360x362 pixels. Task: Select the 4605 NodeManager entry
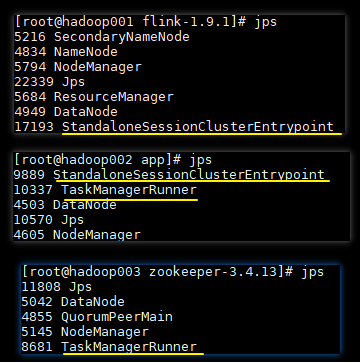click(x=77, y=234)
